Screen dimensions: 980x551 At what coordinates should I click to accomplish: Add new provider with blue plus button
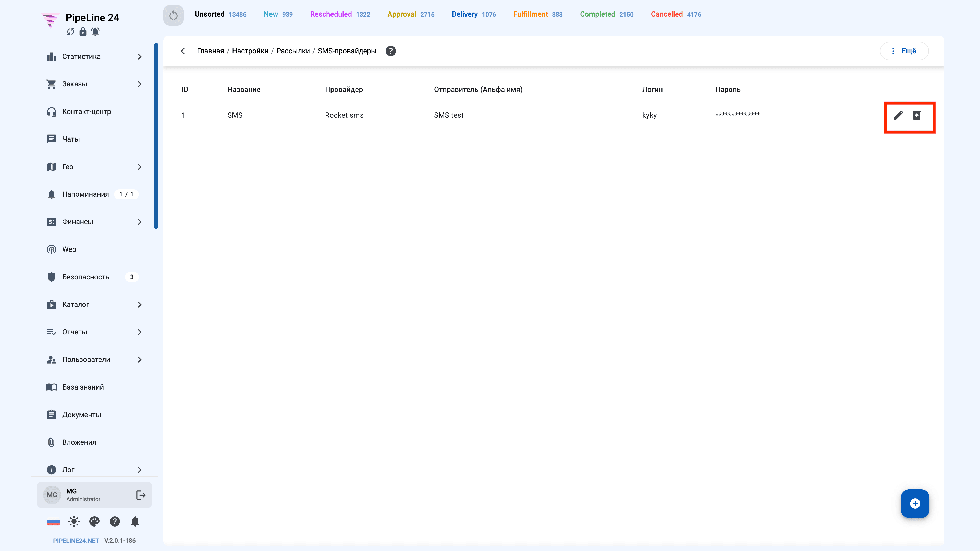pyautogui.click(x=915, y=504)
